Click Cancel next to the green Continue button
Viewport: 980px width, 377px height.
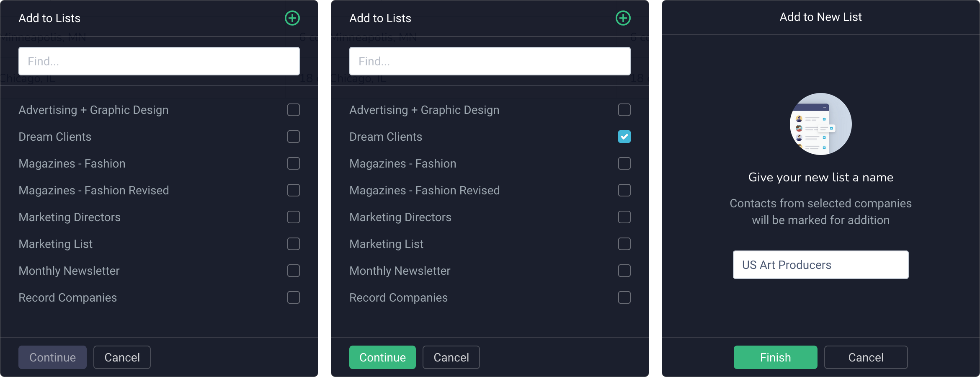pyautogui.click(x=451, y=357)
